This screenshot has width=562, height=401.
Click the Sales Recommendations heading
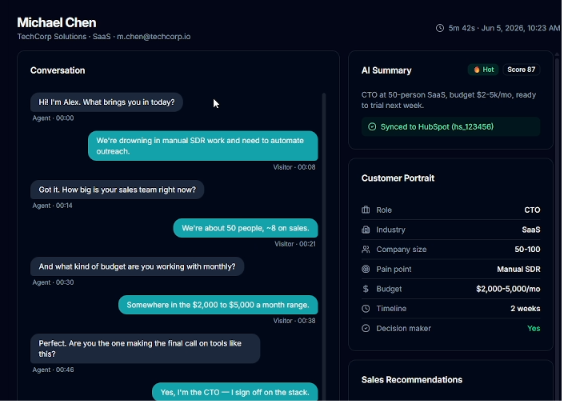(x=412, y=380)
